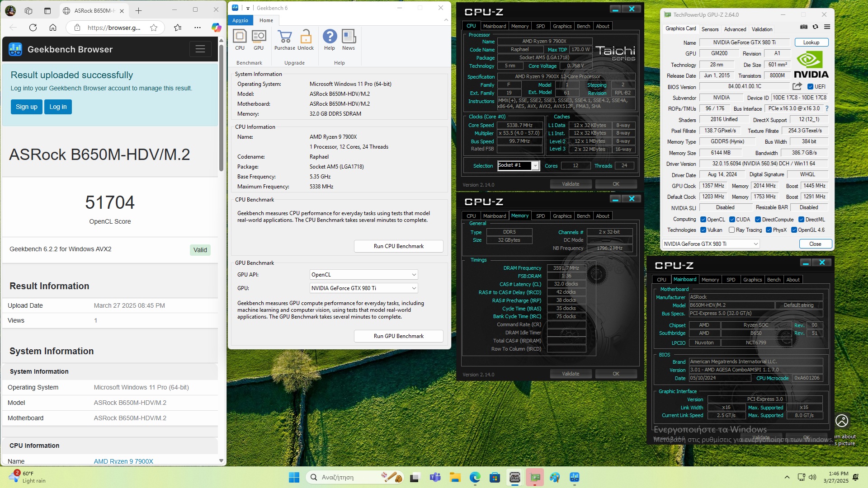The width and height of the screenshot is (868, 488).
Task: Open the GPU-Z graphics card selector dropdown
Action: (711, 244)
